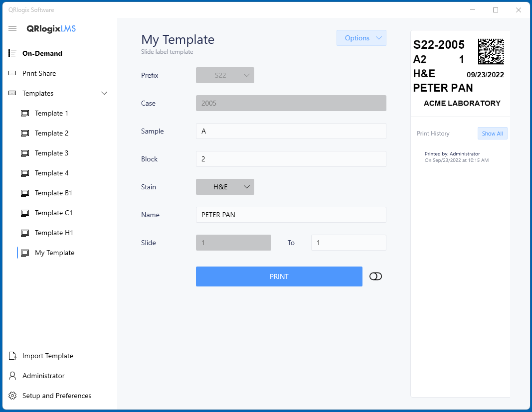The height and width of the screenshot is (412, 532).
Task: Open Import Template
Action: coord(48,356)
